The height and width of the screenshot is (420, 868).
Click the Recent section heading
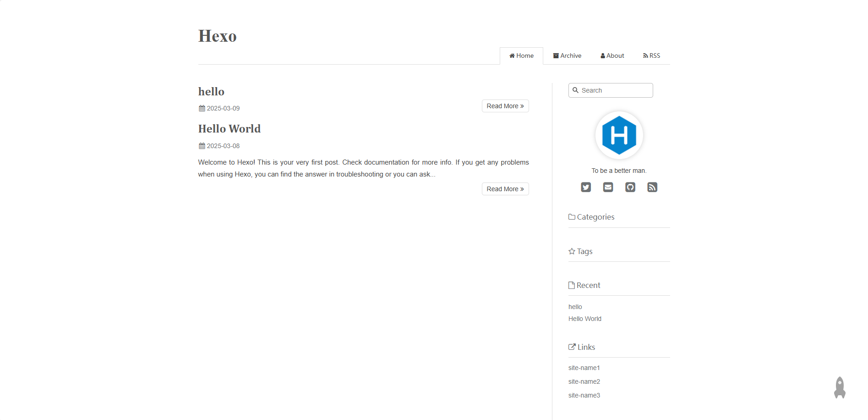coord(584,285)
